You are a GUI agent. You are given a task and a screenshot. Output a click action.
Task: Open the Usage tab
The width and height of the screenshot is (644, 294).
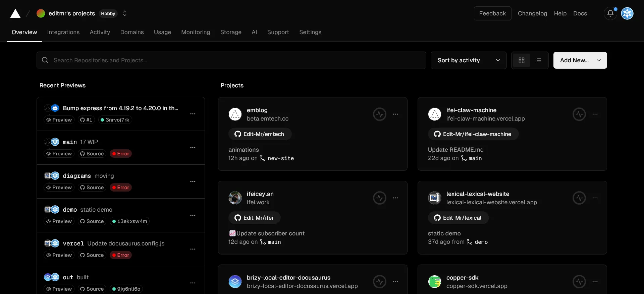(x=162, y=32)
